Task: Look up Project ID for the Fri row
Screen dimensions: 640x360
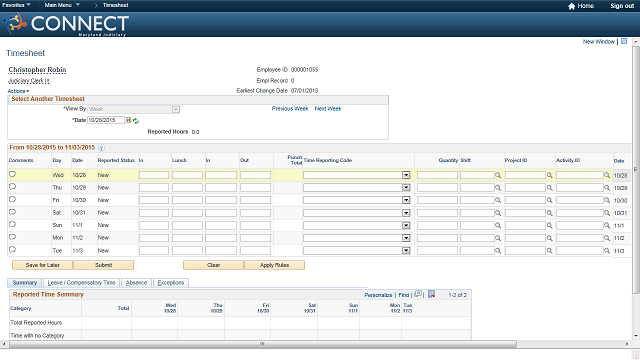Action: tap(550, 200)
